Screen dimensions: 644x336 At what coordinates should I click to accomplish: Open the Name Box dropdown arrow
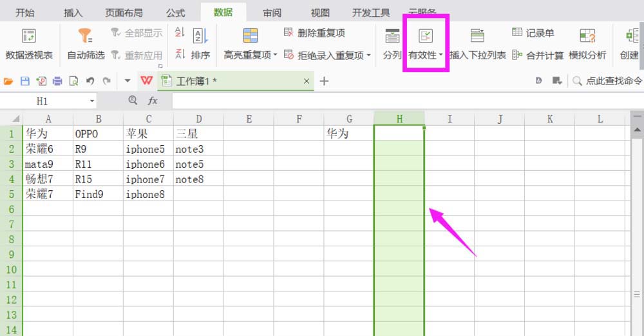pos(92,101)
